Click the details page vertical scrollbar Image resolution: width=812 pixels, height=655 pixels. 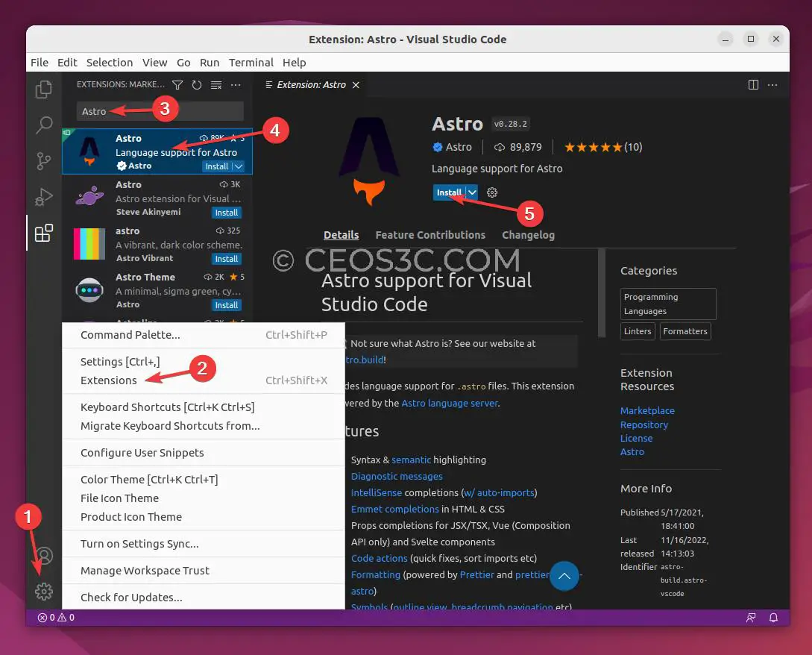tap(601, 292)
